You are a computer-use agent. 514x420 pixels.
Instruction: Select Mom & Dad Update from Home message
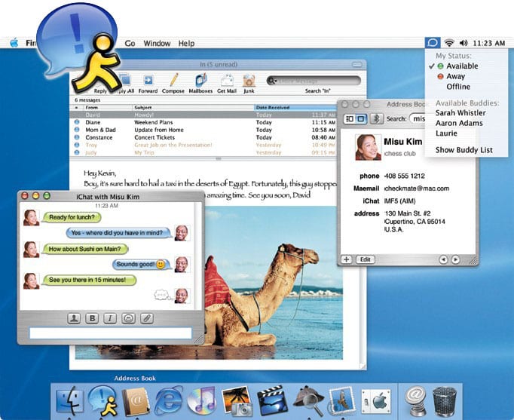tap(203, 130)
